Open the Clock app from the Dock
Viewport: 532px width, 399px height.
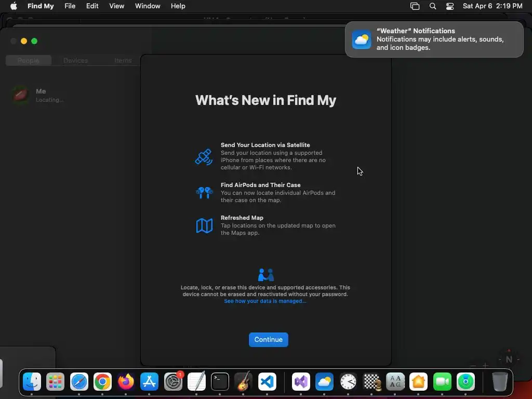tap(348, 382)
